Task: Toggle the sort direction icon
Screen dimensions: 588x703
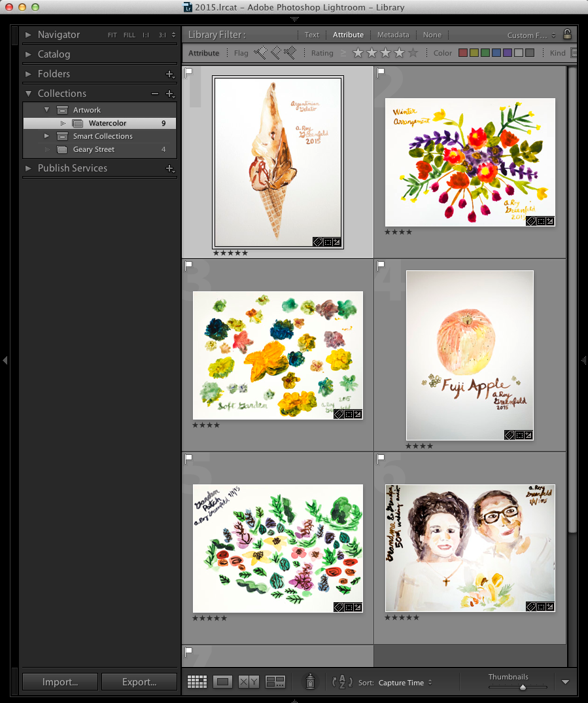Action: pyautogui.click(x=341, y=682)
